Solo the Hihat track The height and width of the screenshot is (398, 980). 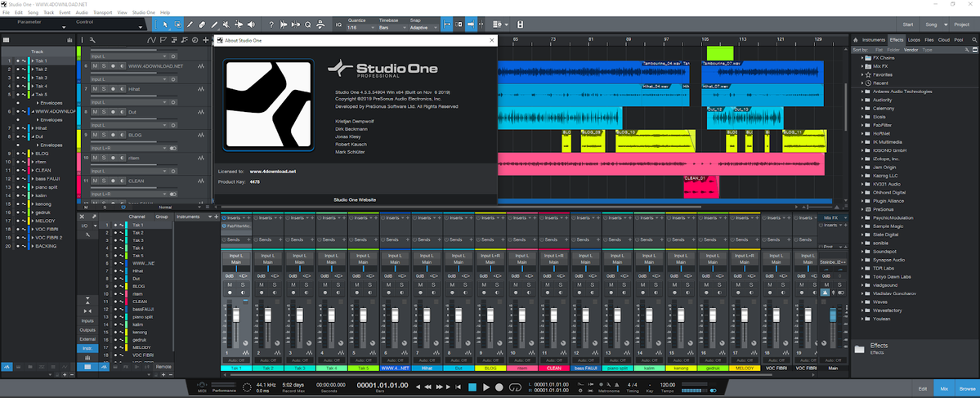click(x=103, y=89)
